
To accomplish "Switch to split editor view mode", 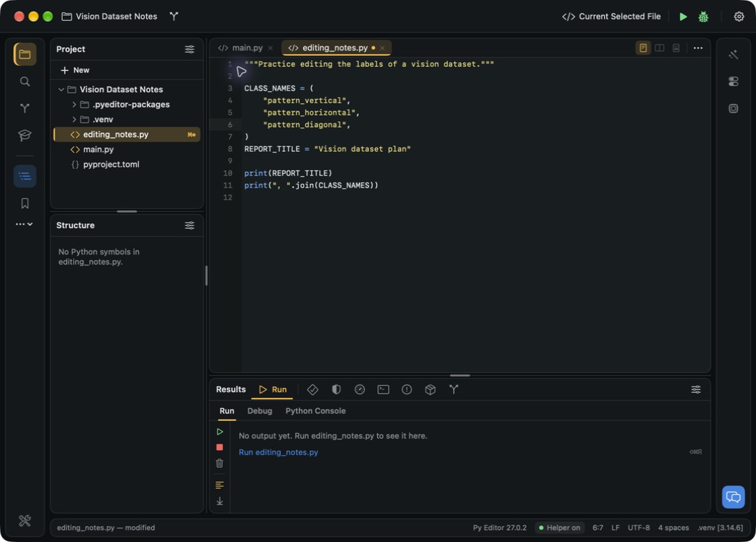I will 659,48.
